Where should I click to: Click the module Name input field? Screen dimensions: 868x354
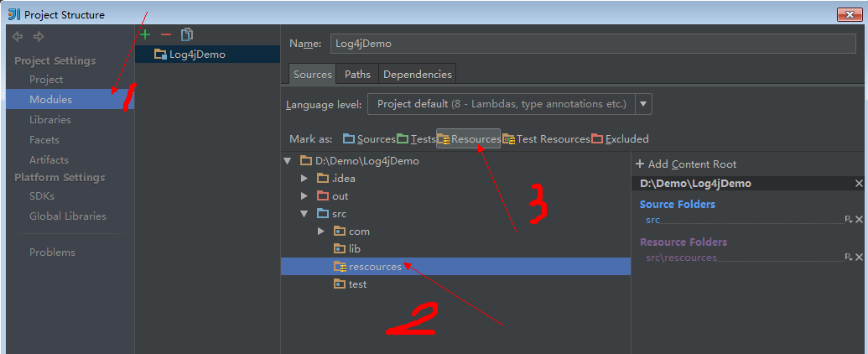(593, 44)
